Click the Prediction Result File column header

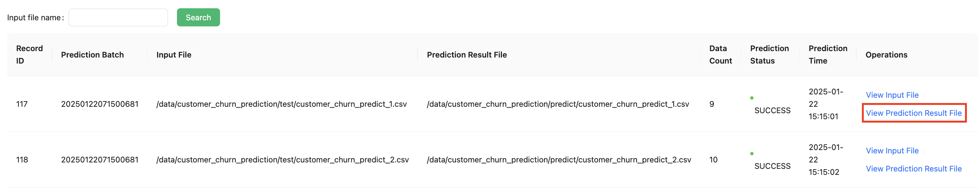tap(467, 55)
